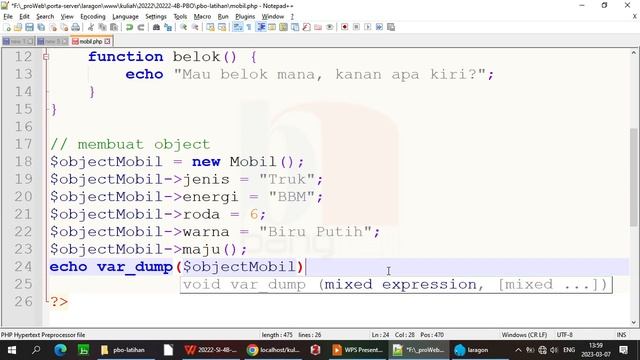This screenshot has height=360, width=640.
Task: Create a new file with New icon
Action: [x=7, y=27]
